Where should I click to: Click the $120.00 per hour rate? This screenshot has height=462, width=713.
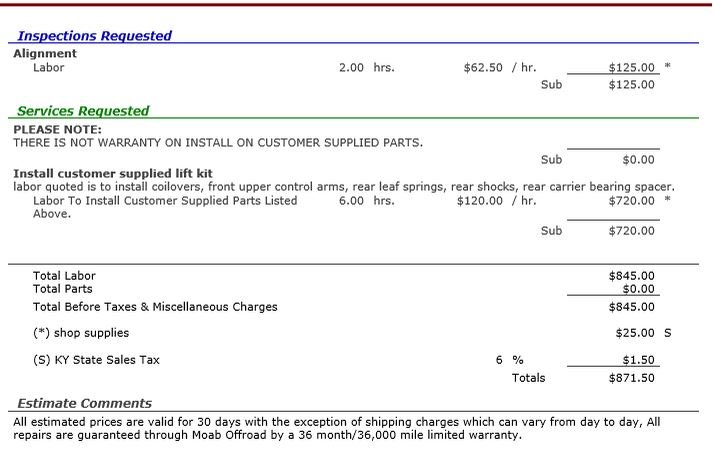pyautogui.click(x=480, y=201)
